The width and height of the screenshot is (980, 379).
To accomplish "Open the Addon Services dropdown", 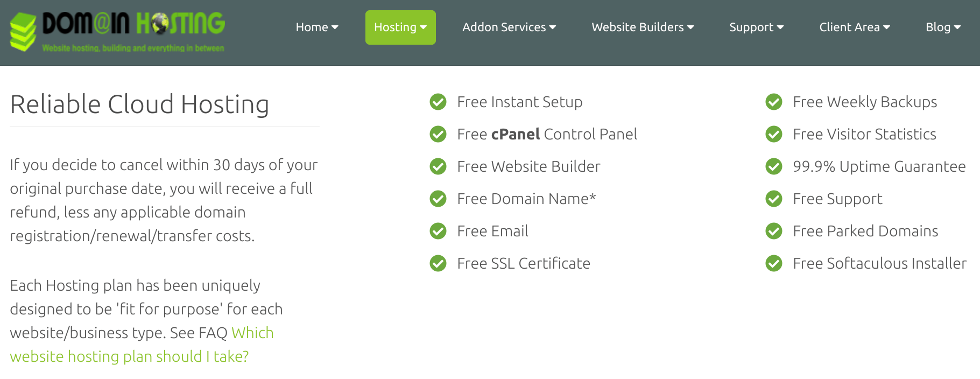I will [509, 27].
